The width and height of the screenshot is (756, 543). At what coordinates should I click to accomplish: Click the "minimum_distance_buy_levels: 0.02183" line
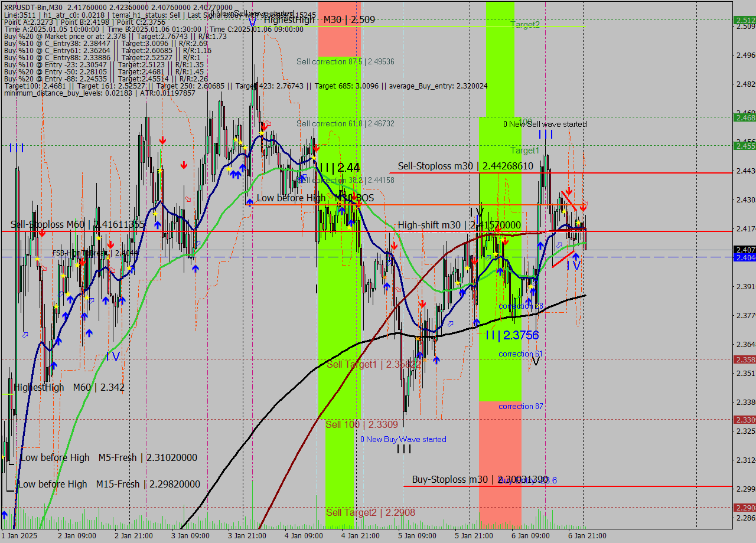(x=99, y=93)
